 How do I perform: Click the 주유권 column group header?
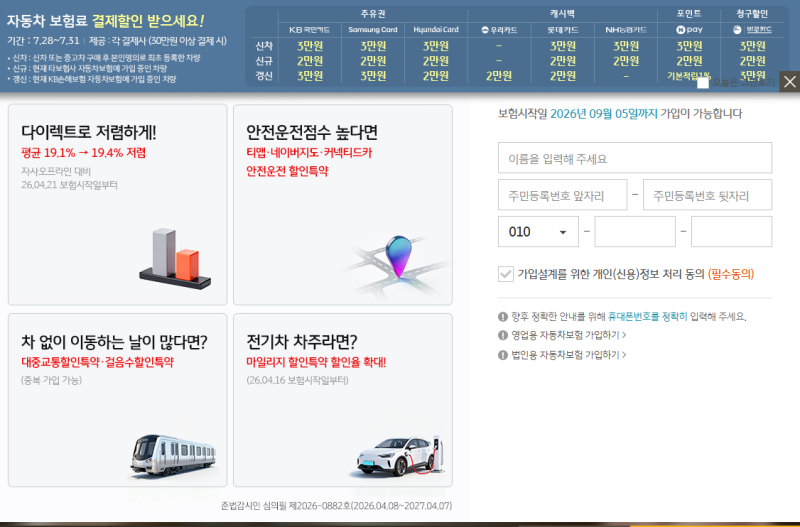pos(372,14)
